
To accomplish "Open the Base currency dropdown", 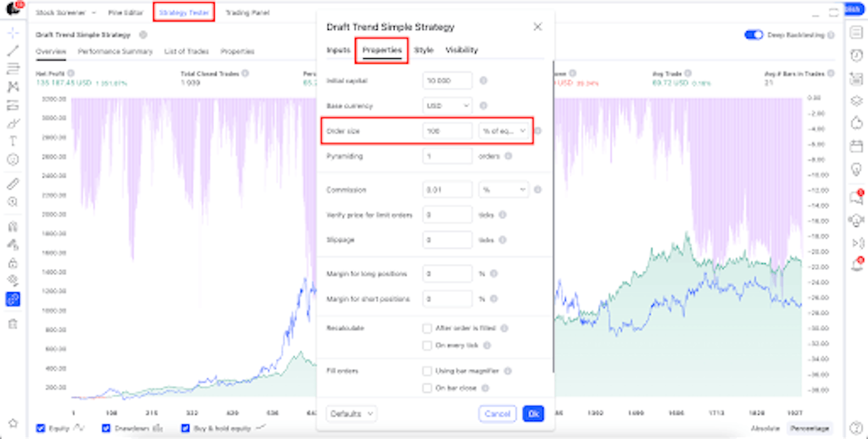I will 448,106.
